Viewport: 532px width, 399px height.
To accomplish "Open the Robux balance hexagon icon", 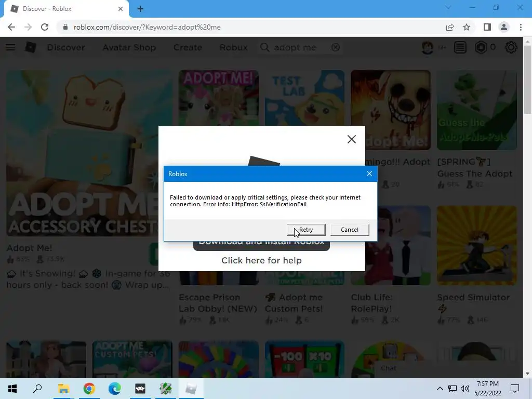I will pyautogui.click(x=481, y=47).
